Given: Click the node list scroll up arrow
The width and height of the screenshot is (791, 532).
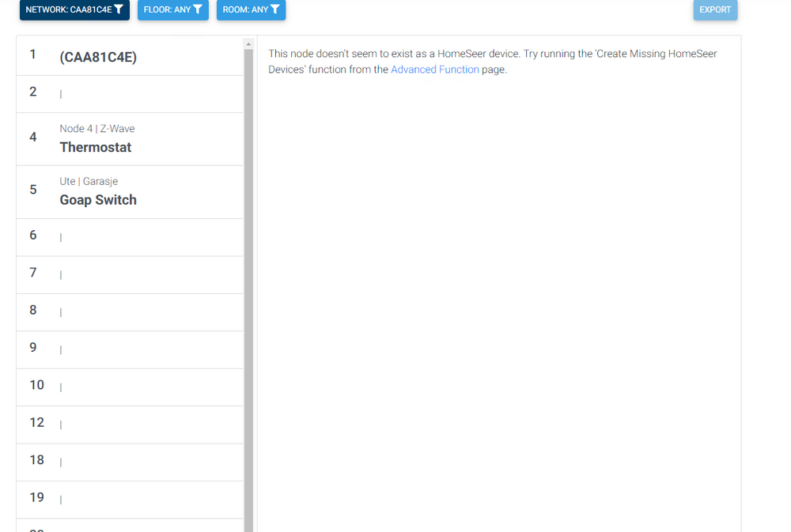Looking at the screenshot, I should (248, 44).
